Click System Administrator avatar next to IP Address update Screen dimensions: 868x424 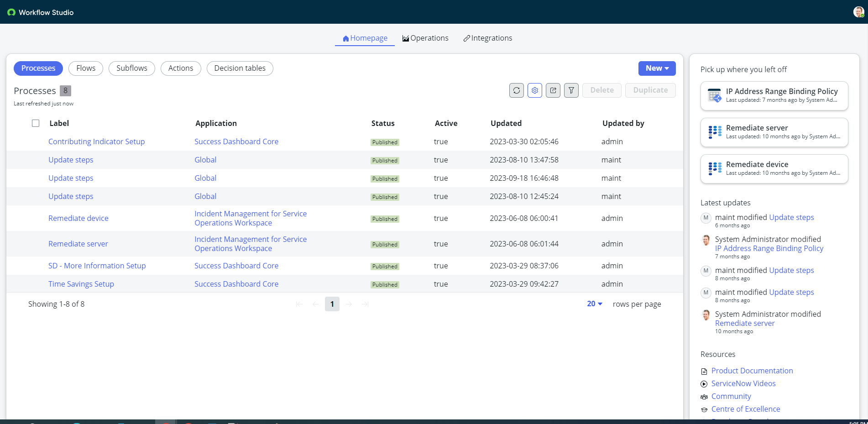tap(706, 240)
